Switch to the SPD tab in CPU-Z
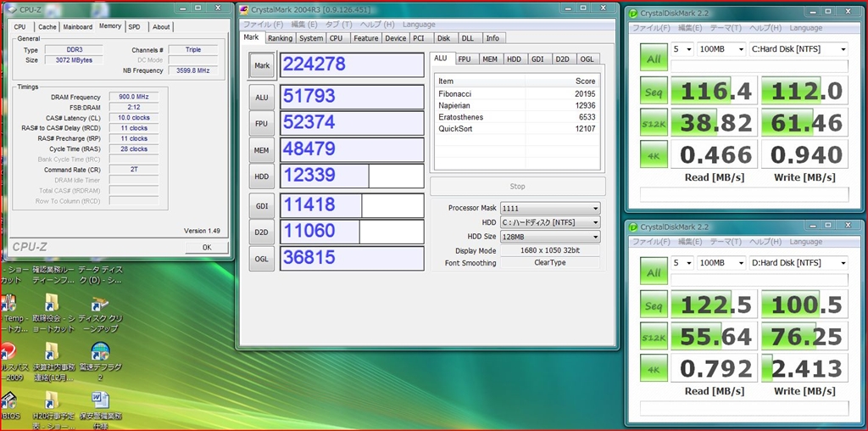868x431 pixels. click(x=134, y=26)
